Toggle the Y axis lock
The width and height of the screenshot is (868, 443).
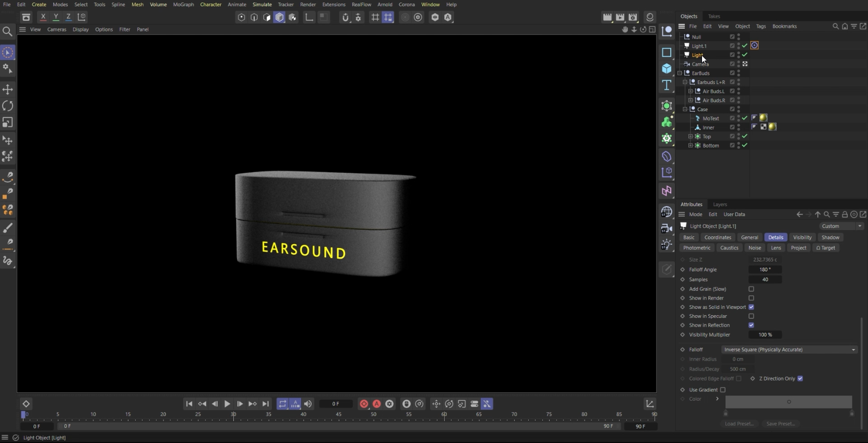(x=56, y=17)
